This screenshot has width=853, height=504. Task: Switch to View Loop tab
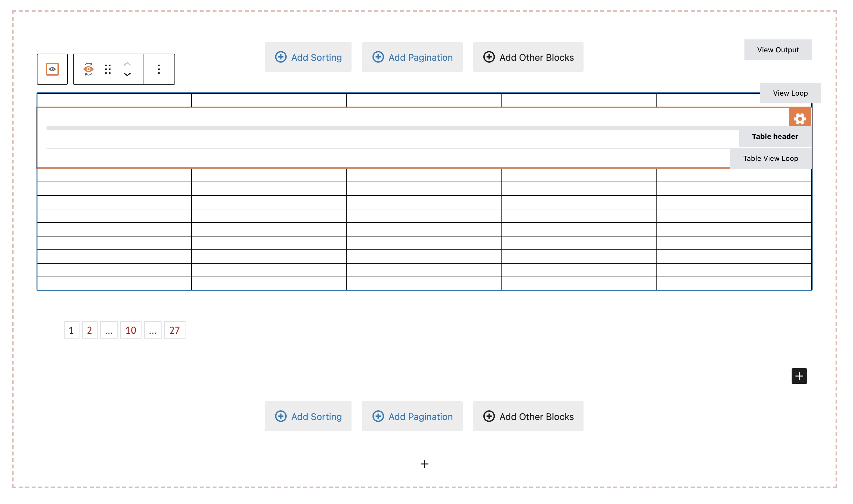pos(791,93)
